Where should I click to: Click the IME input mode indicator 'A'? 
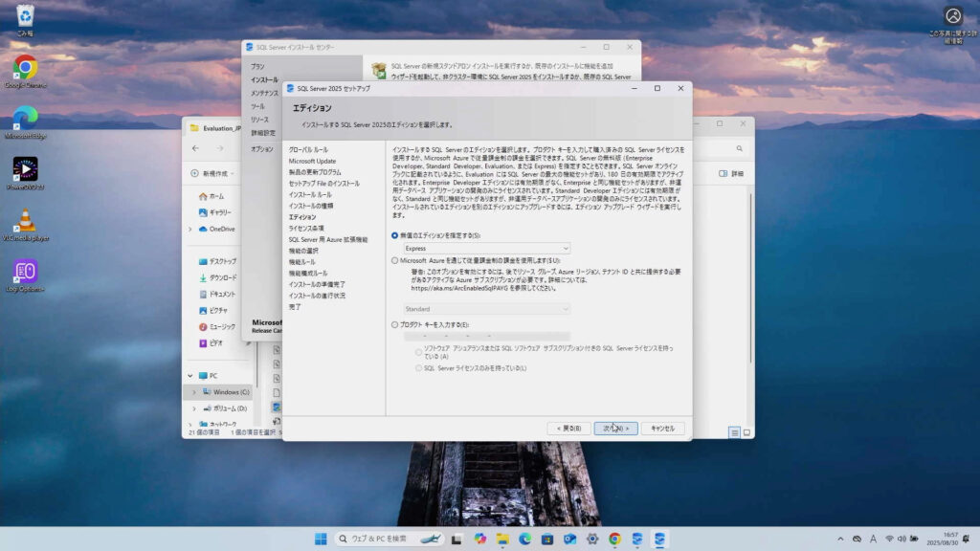click(x=873, y=540)
